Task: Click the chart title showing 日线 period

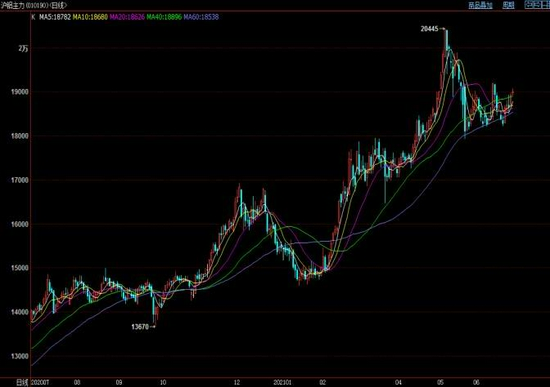Action: (34, 5)
